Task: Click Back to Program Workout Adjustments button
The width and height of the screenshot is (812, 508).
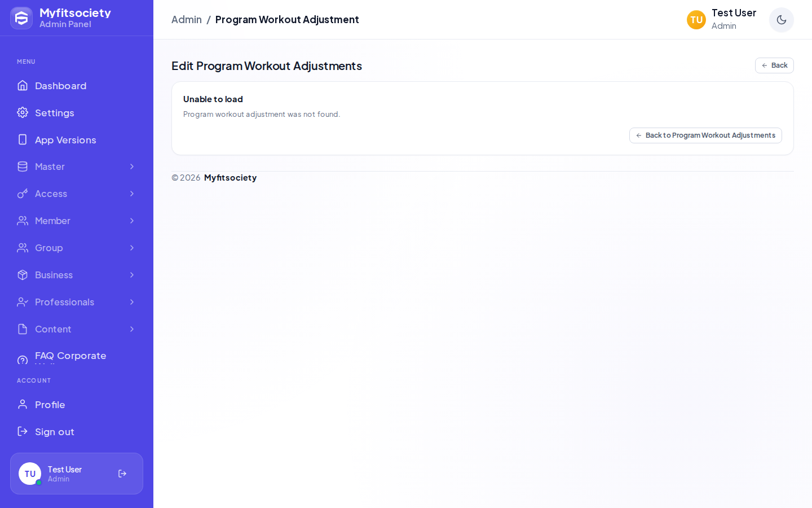Action: tap(705, 135)
